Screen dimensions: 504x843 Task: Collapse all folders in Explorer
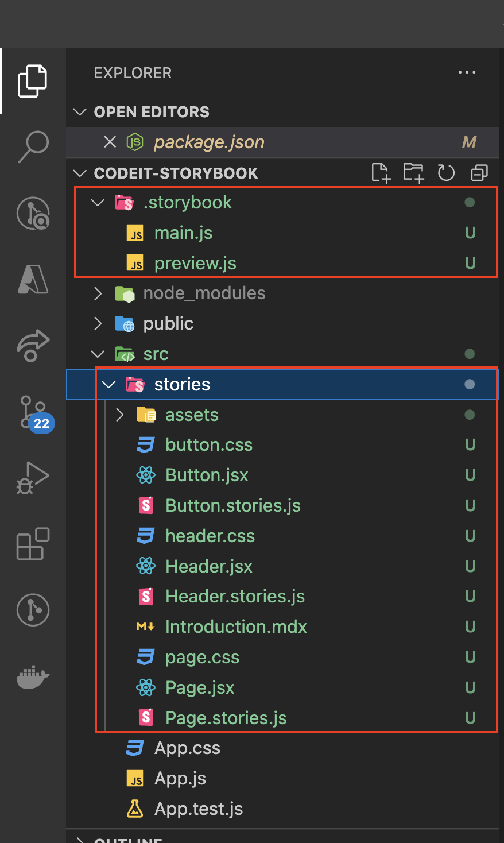click(479, 173)
